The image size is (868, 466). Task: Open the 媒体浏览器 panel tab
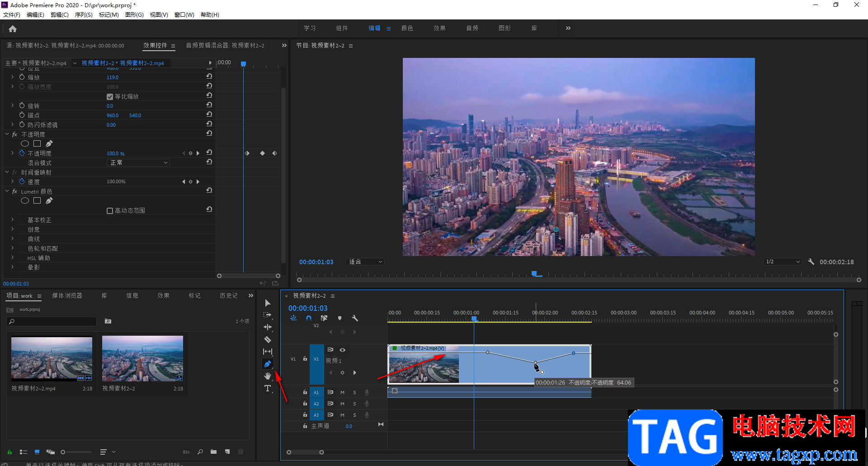[67, 295]
